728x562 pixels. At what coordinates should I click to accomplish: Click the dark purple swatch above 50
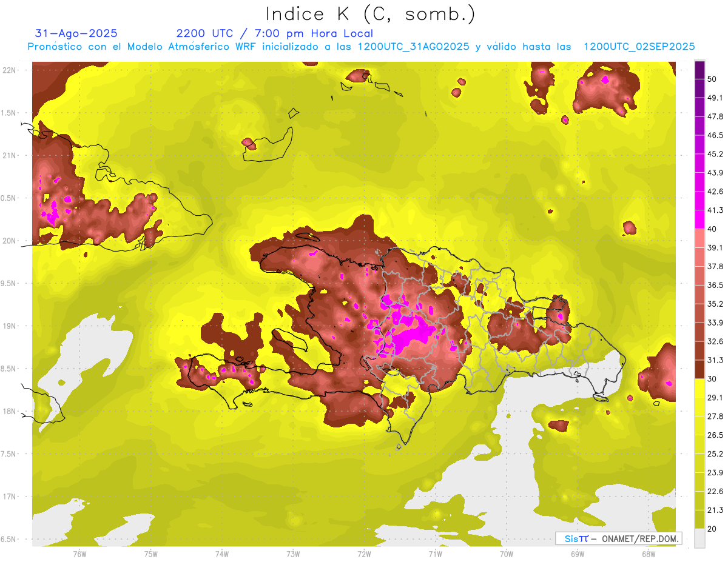[x=699, y=70]
